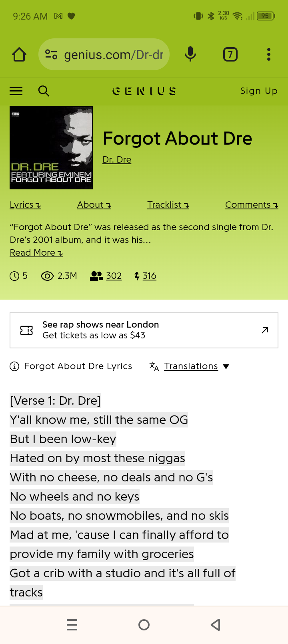Screen dimensions: 288x644
Task: Tap the browser home icon
Action: [x=19, y=54]
